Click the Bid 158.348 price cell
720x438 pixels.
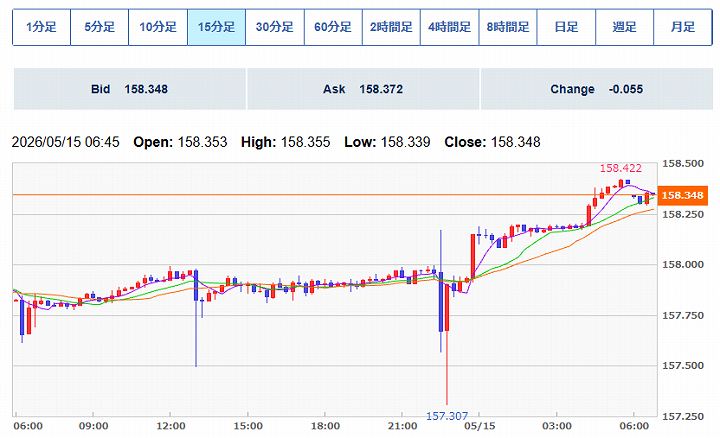coord(129,89)
